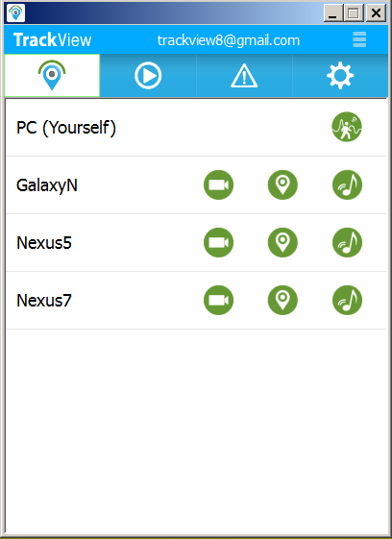The image size is (392, 539).
Task: Open the recordings playback tab
Action: coord(148,75)
